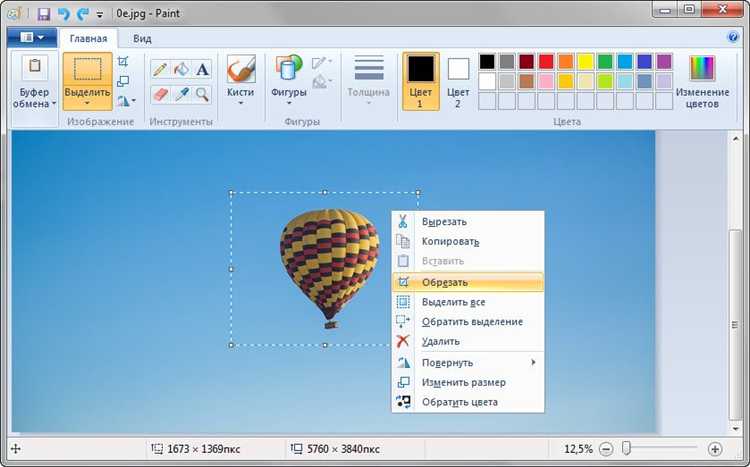Select the Text tool
This screenshot has height=467, width=750.
[x=202, y=69]
